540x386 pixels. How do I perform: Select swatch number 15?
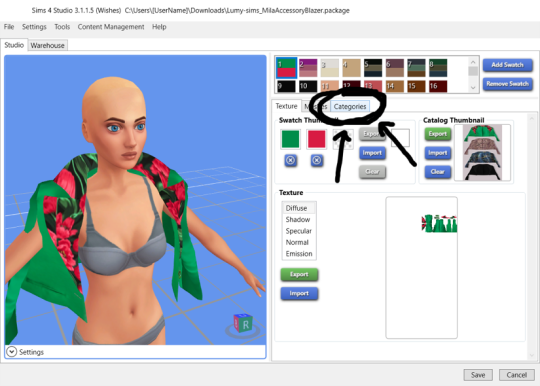pyautogui.click(x=416, y=86)
